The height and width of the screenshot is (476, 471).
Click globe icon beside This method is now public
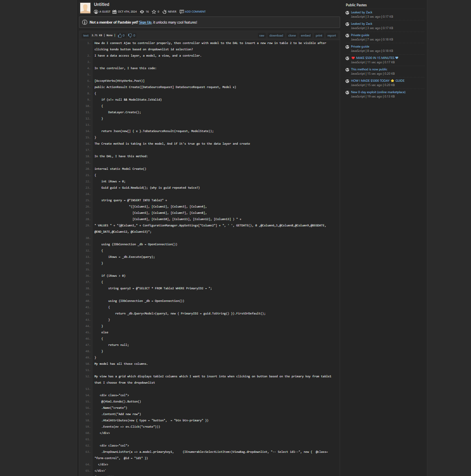click(x=348, y=70)
